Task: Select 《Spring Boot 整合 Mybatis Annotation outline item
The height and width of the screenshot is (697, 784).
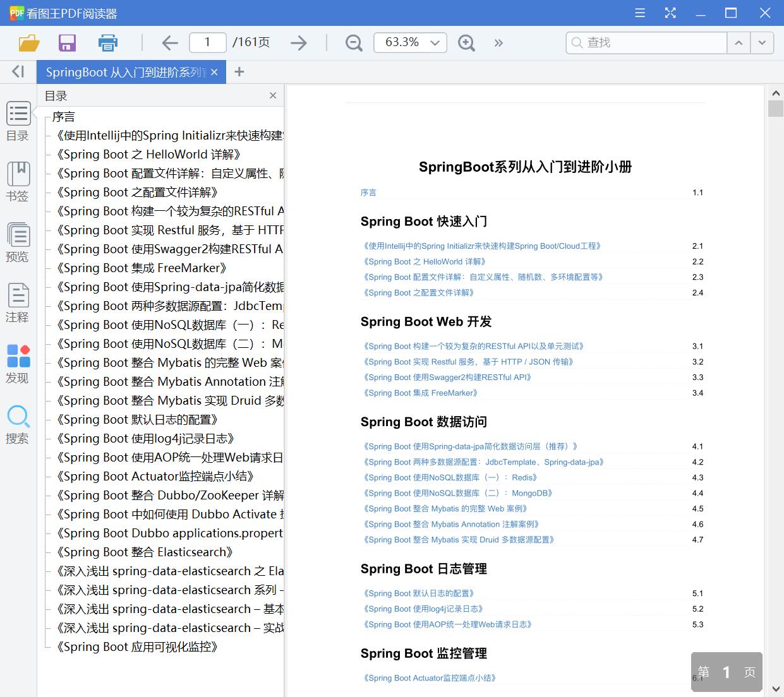Action: (170, 381)
